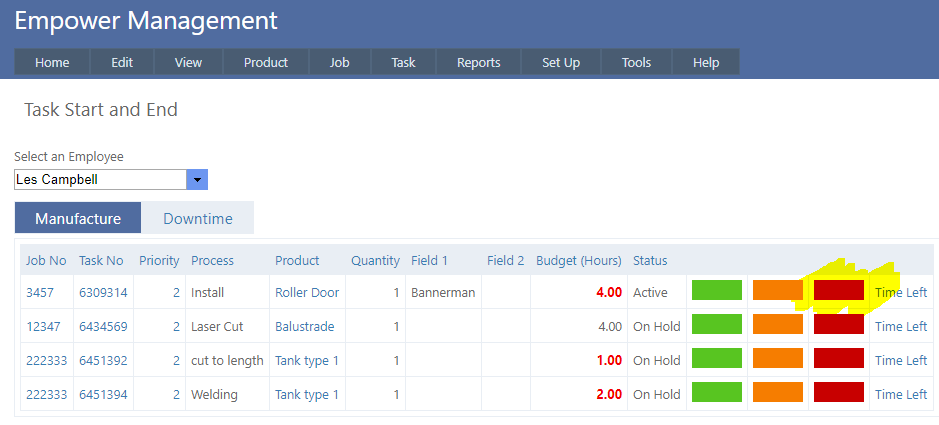Open task number 6309314 link

[103, 292]
